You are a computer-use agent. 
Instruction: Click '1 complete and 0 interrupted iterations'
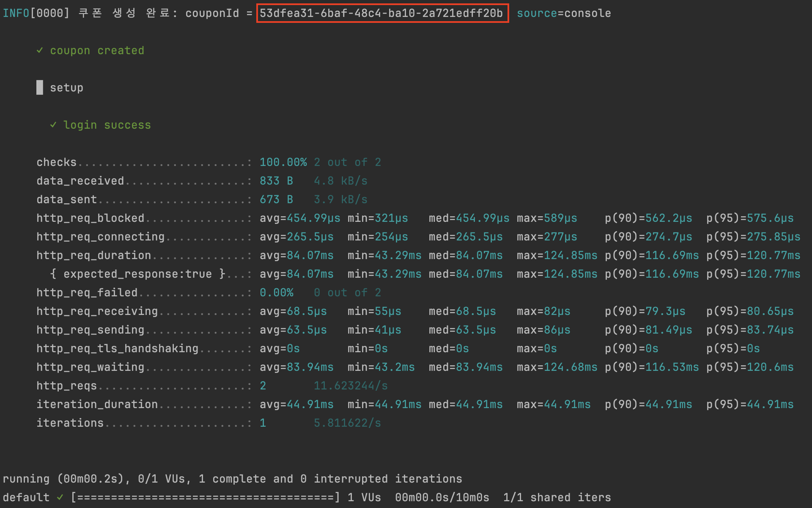tap(330, 479)
